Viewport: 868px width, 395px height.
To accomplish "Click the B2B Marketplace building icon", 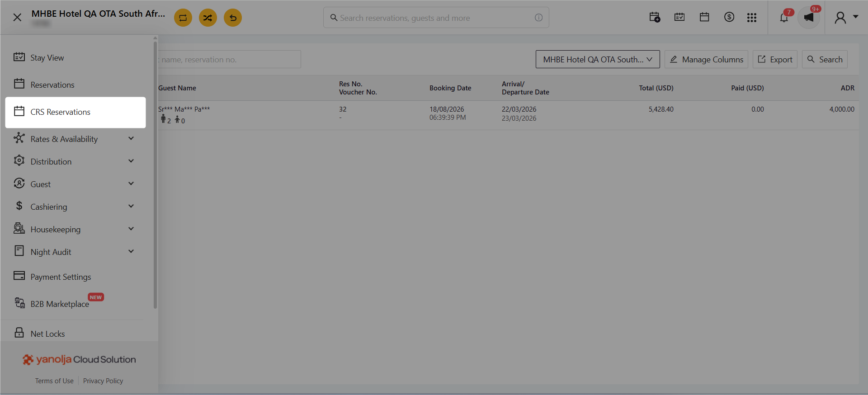I will coord(19,303).
